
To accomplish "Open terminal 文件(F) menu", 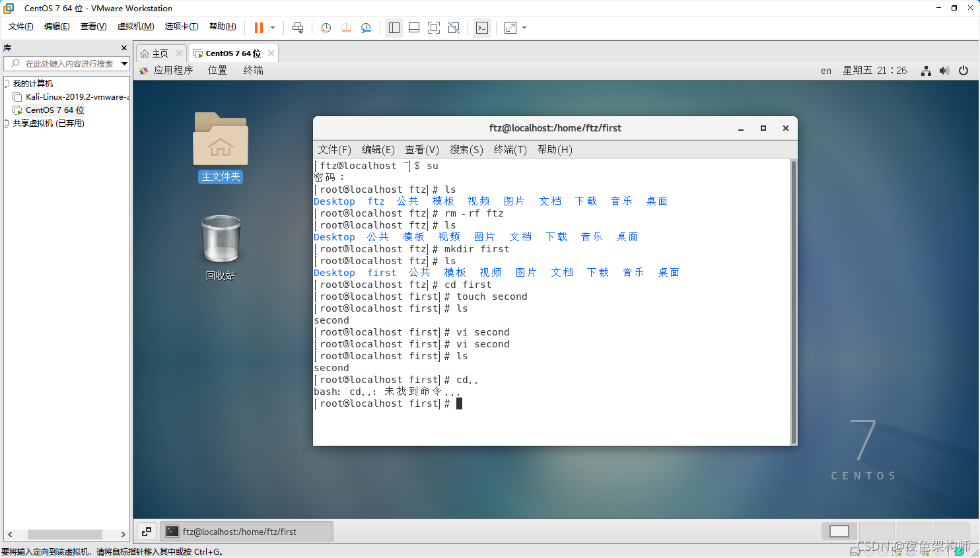I will point(334,149).
